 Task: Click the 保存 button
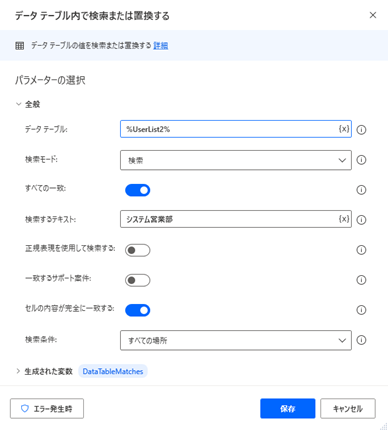(288, 408)
